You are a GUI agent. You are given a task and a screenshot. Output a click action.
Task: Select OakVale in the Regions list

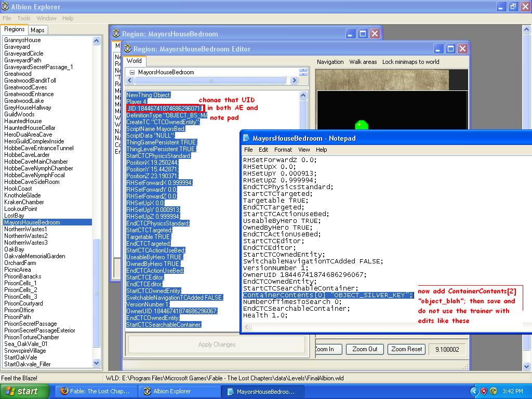tap(14, 249)
